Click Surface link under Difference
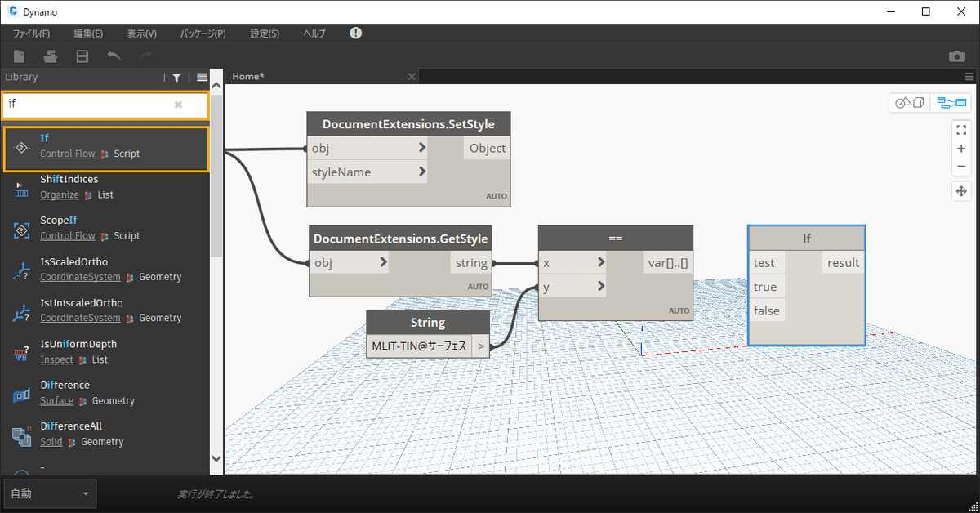 (x=56, y=400)
